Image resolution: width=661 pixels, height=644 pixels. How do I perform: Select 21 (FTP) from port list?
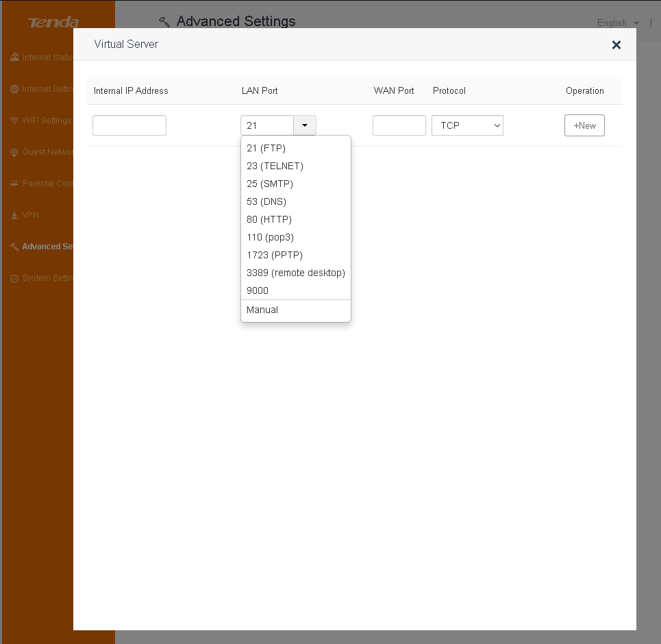pyautogui.click(x=266, y=148)
